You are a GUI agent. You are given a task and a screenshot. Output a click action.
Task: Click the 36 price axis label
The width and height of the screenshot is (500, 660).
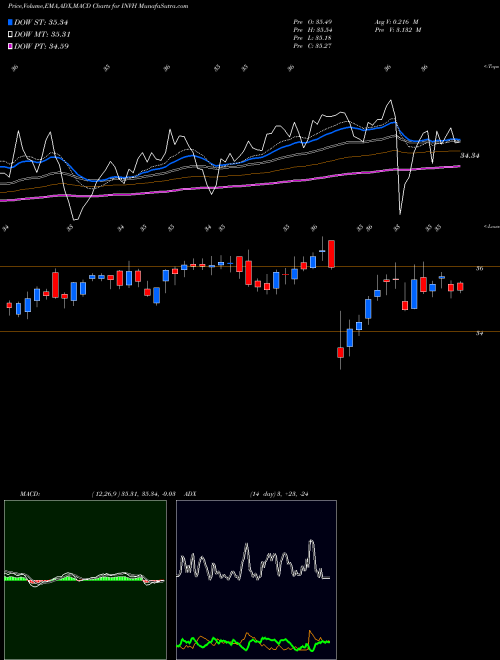coord(479,268)
